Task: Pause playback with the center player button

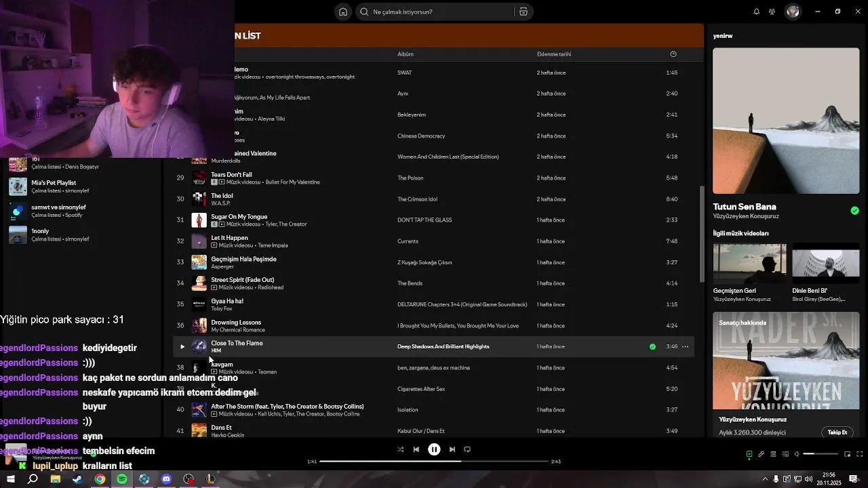Action: pyautogui.click(x=434, y=449)
